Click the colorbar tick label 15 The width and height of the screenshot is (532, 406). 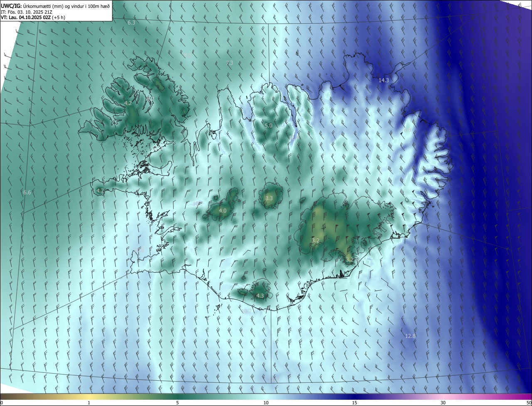(355, 403)
